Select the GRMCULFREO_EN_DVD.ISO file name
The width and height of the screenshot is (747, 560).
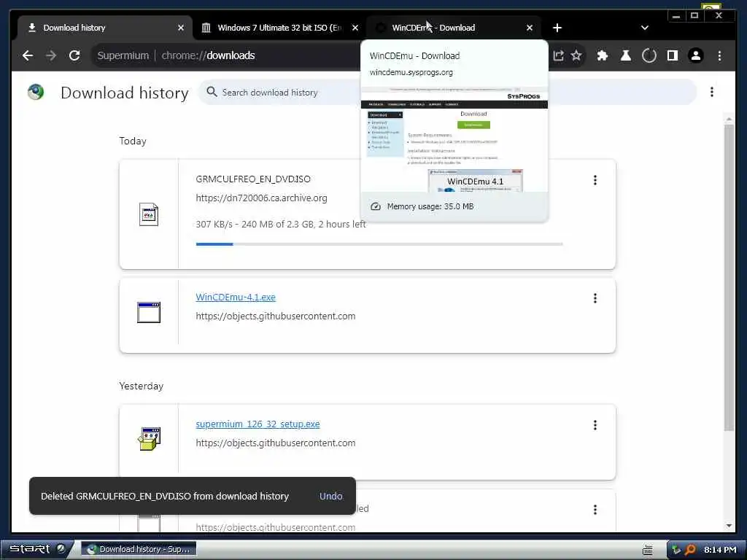pyautogui.click(x=253, y=179)
